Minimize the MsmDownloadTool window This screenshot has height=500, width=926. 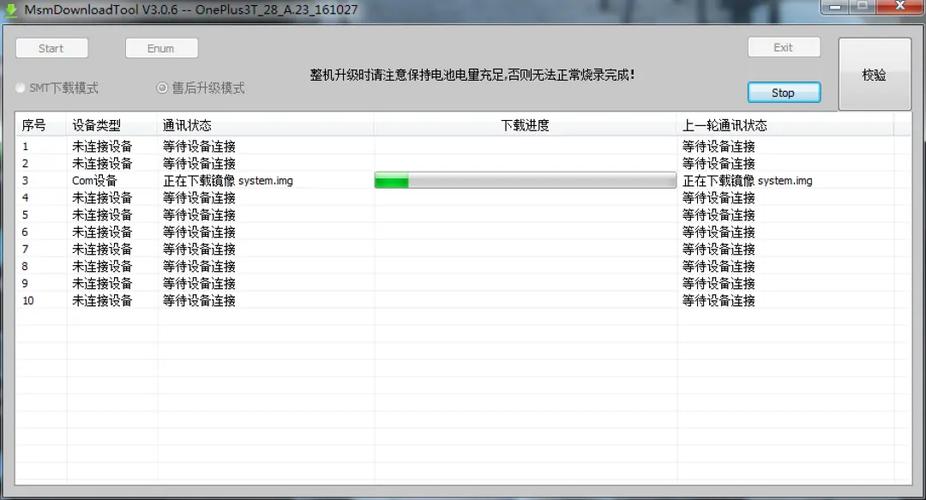coord(835,7)
